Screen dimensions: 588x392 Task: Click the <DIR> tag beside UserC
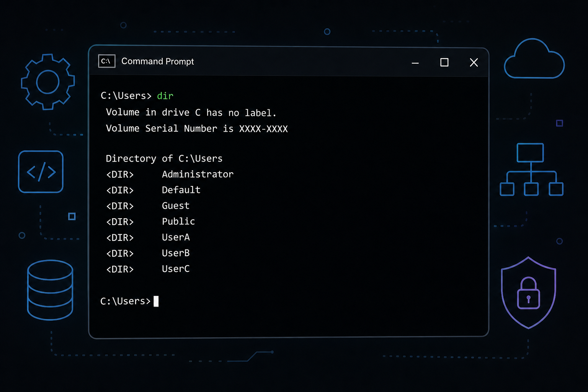click(x=120, y=269)
